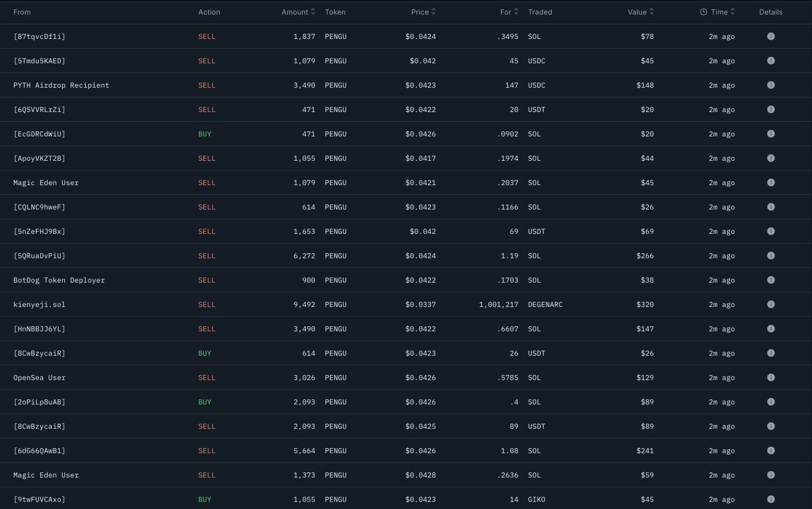
Task: Click info icon on kienyeji.sol row
Action: (x=771, y=304)
